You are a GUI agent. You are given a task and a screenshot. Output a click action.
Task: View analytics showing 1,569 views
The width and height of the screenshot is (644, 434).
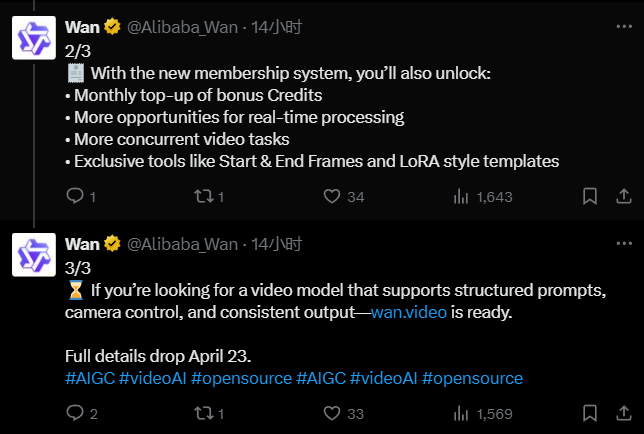(461, 414)
